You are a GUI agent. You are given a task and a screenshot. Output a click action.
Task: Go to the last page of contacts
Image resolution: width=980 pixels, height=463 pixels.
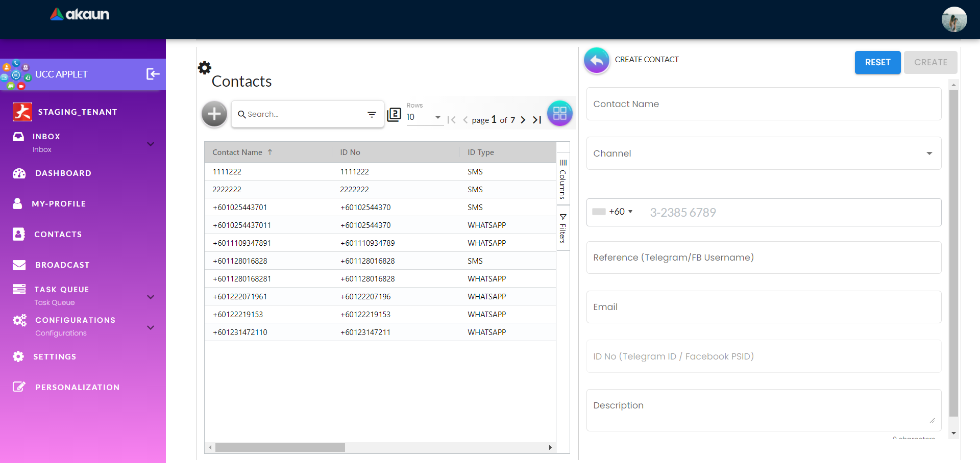point(537,120)
